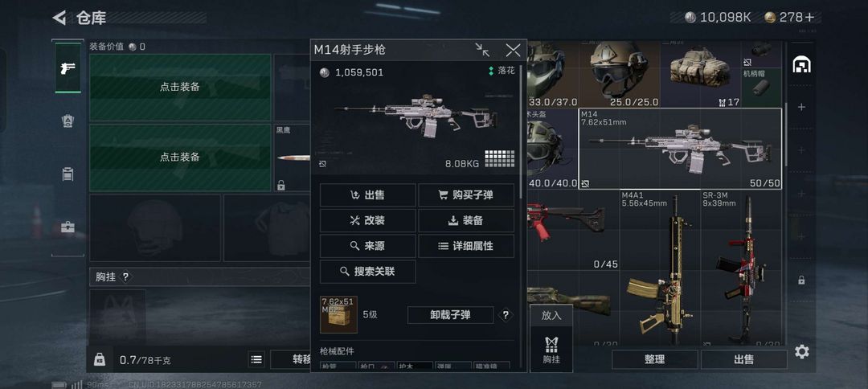Click the 整理 organize button
The height and width of the screenshot is (389, 868).
tap(654, 360)
